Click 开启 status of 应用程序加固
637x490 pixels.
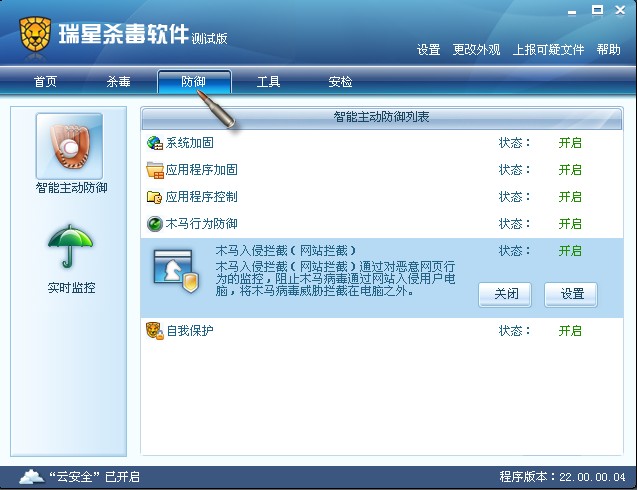[570, 170]
